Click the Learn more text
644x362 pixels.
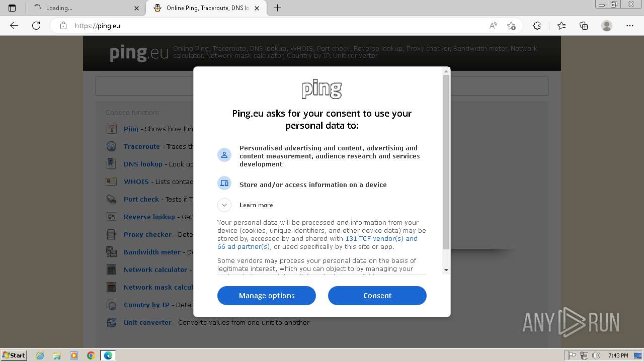[x=256, y=205]
